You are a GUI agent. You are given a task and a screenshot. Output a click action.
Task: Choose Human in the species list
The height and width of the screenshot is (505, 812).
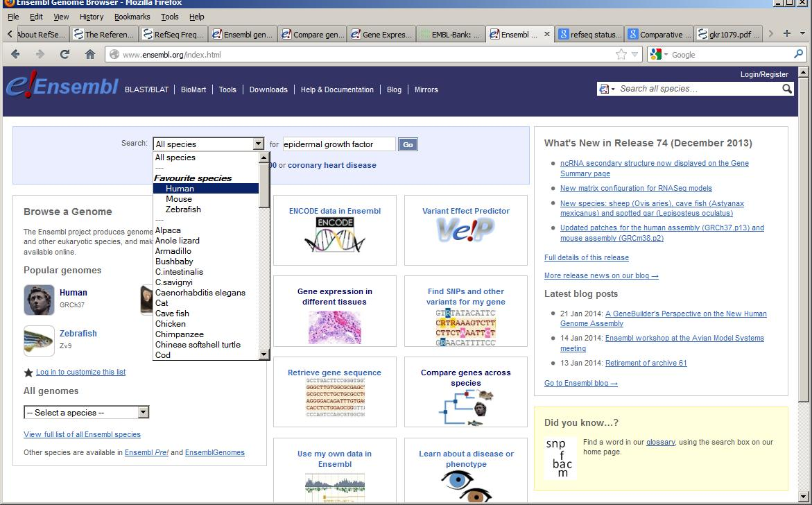click(205, 189)
